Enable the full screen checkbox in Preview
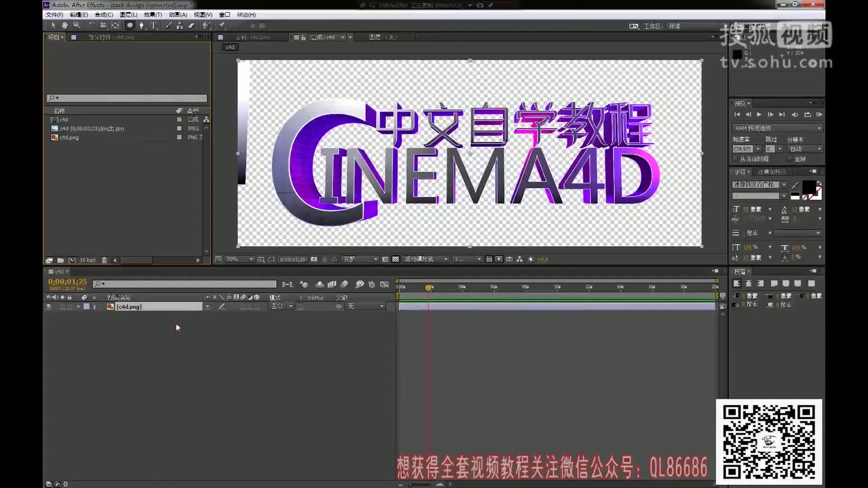The height and width of the screenshot is (488, 868). coord(789,159)
